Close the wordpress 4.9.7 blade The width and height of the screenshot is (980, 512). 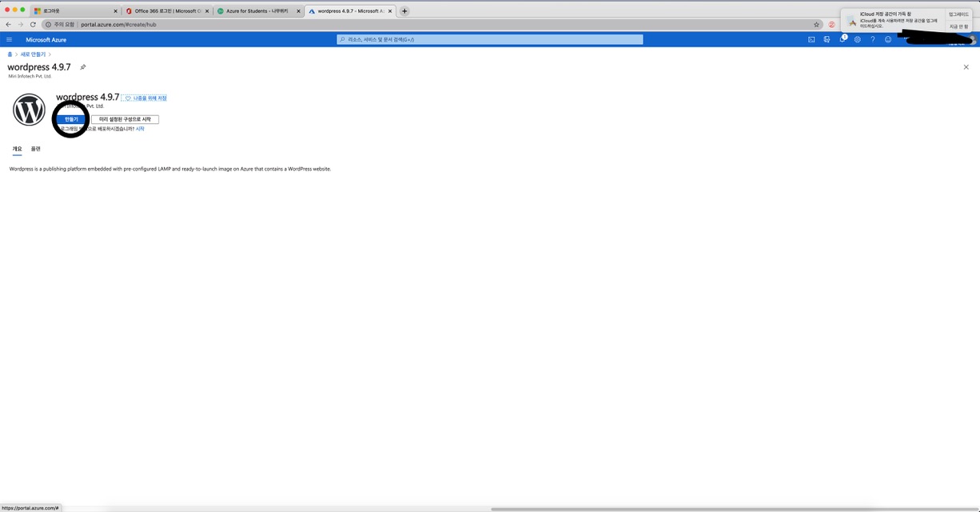point(966,67)
